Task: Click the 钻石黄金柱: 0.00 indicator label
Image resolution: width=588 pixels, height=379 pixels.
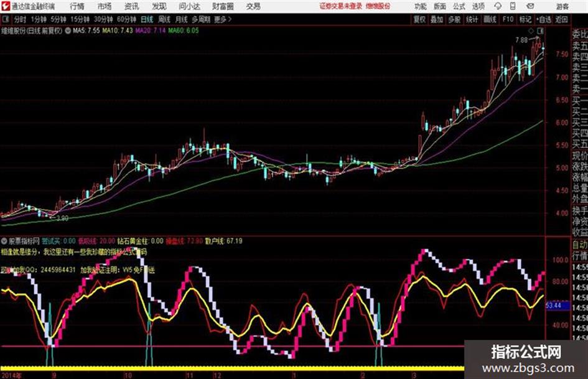Action: [x=140, y=241]
